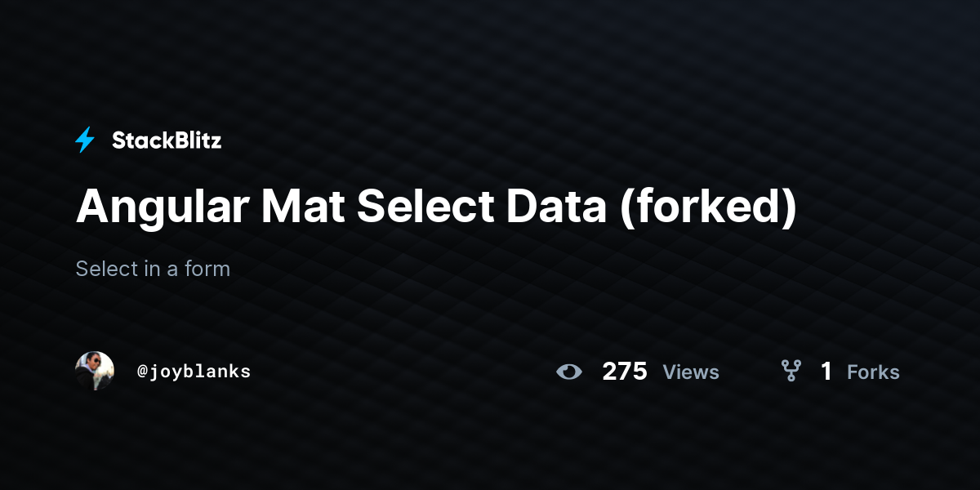Image resolution: width=980 pixels, height=490 pixels.
Task: Click the fork count number 1
Action: 826,372
